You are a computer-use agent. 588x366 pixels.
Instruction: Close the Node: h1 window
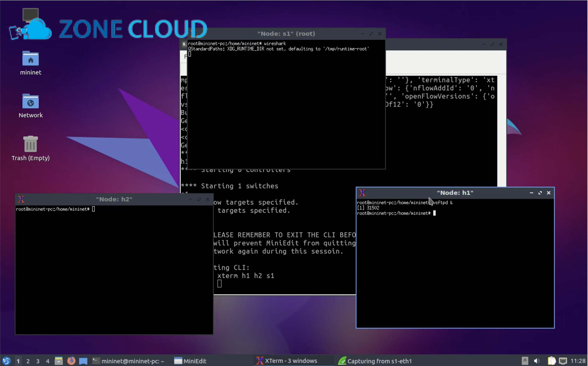[x=549, y=193]
